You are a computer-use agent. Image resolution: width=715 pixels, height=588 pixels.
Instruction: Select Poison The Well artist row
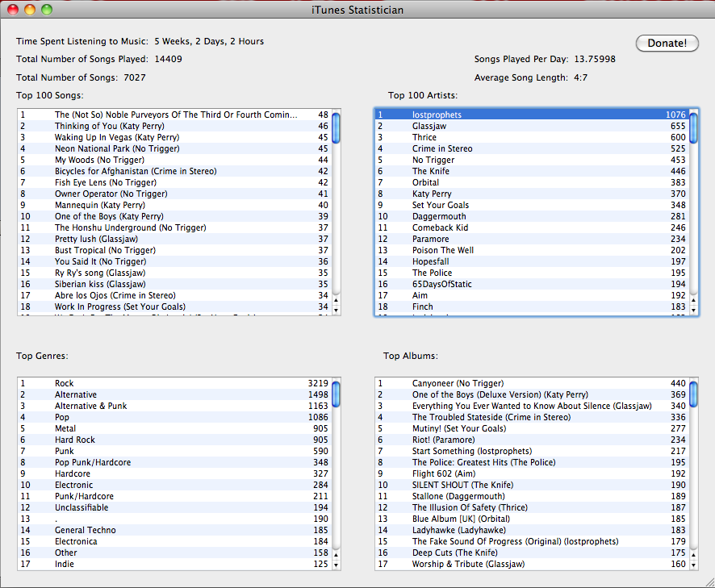click(x=532, y=250)
